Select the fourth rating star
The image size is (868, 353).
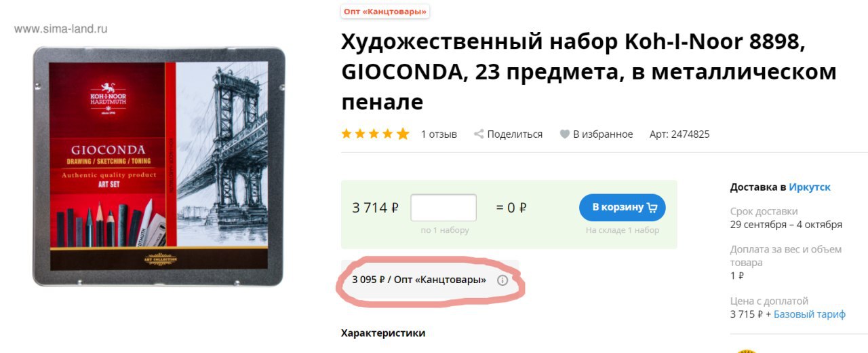(389, 134)
